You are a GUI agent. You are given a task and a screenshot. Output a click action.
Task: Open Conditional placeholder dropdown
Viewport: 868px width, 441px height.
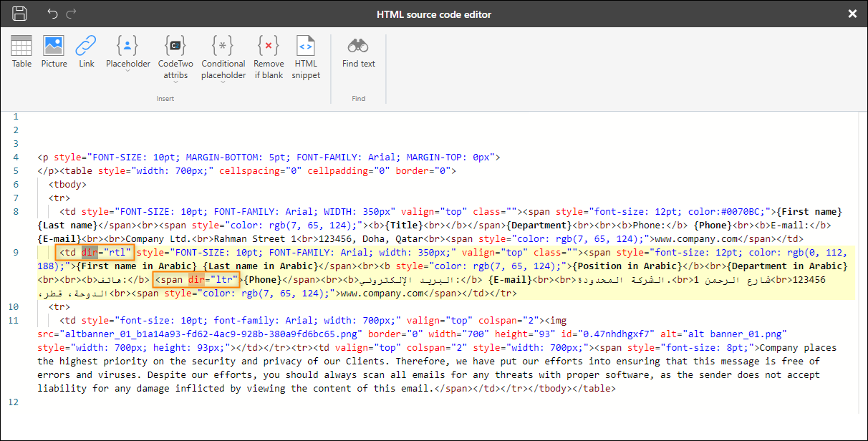223,57
